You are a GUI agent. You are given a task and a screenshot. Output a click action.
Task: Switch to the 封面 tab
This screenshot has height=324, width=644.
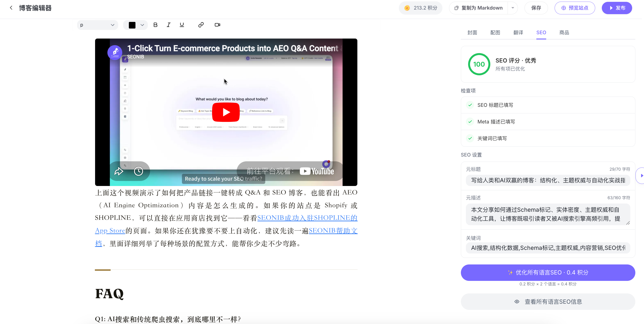(x=472, y=33)
